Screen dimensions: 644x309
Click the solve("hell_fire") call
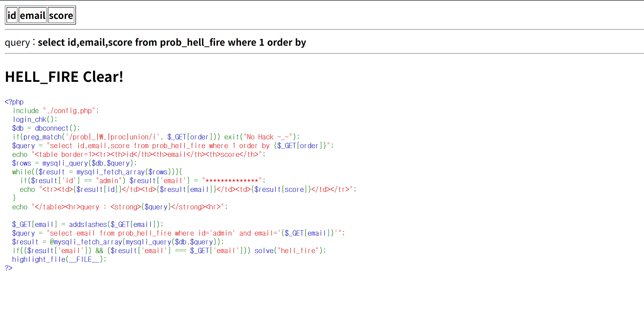[x=290, y=251]
